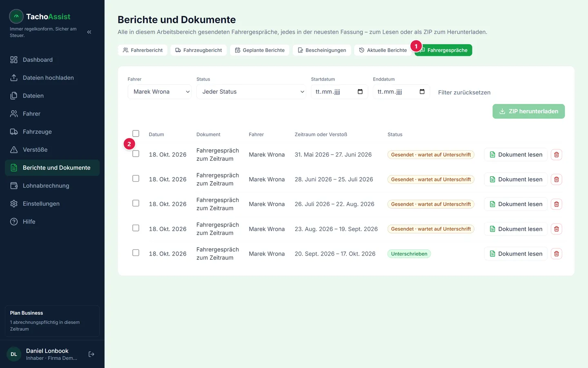This screenshot has width=588, height=368.
Task: Delete the 28. Juni 2026 – 25. Juli 2026 document
Action: pyautogui.click(x=556, y=180)
